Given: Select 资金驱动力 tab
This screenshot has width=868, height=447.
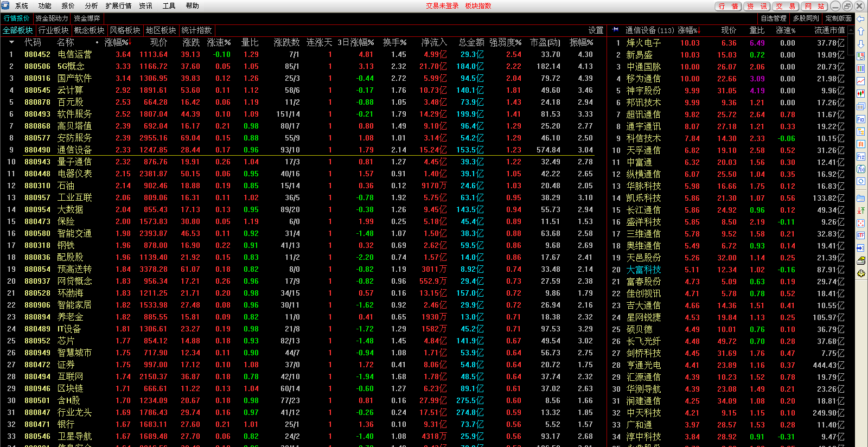Looking at the screenshot, I should pyautogui.click(x=52, y=18).
